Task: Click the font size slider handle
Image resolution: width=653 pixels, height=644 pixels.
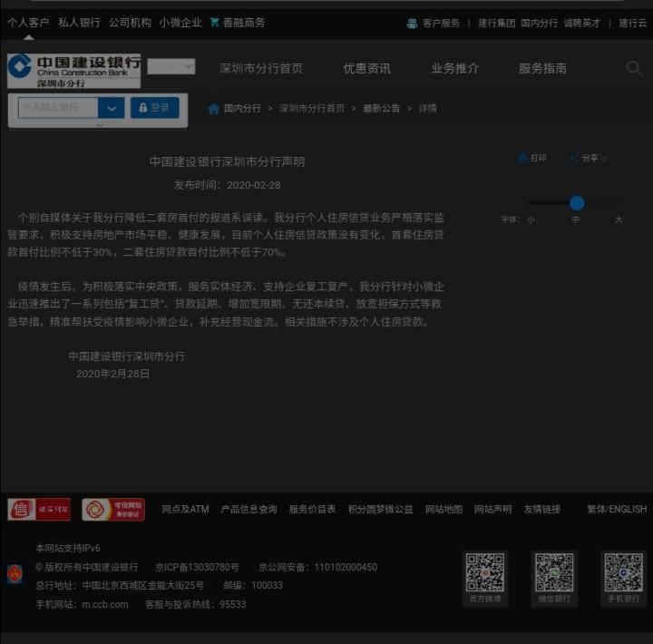Action: [577, 203]
